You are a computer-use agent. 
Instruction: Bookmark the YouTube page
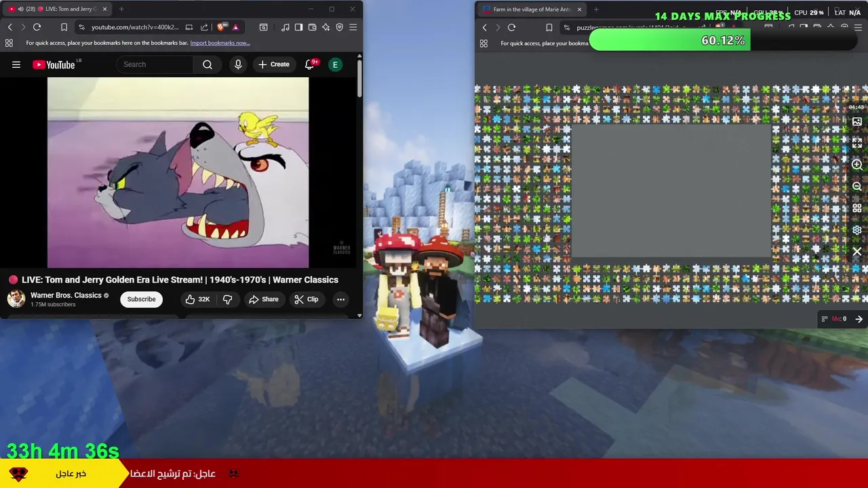pos(64,27)
